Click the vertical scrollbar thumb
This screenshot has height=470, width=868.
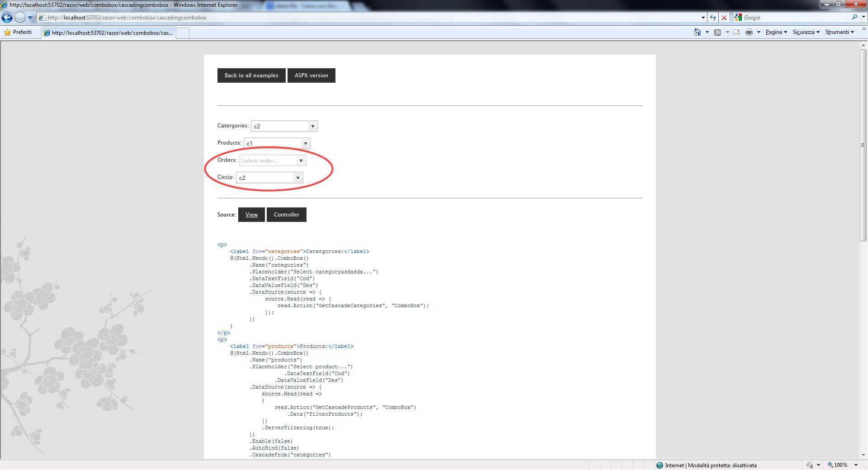(863, 145)
